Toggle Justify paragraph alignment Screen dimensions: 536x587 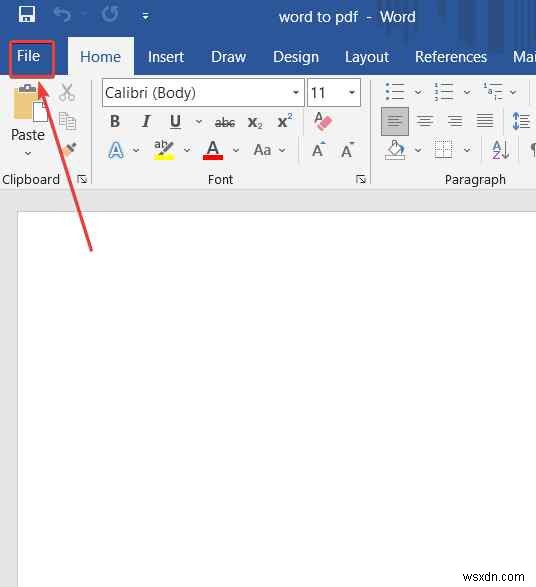(x=485, y=121)
